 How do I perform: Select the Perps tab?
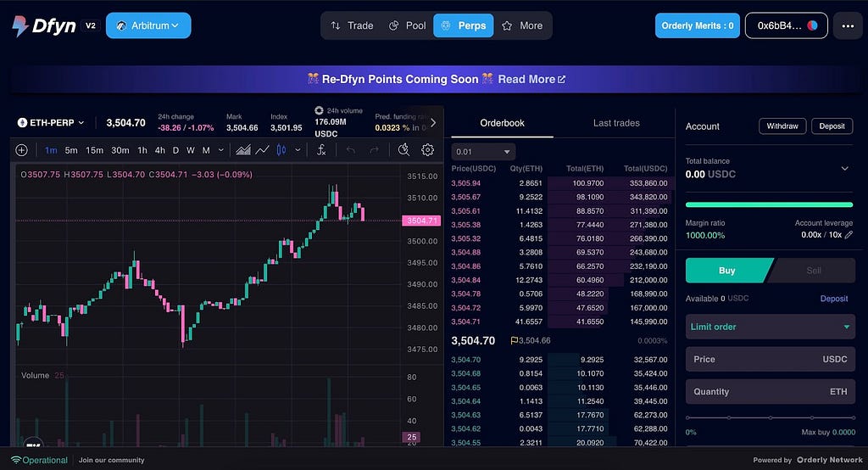coord(464,25)
